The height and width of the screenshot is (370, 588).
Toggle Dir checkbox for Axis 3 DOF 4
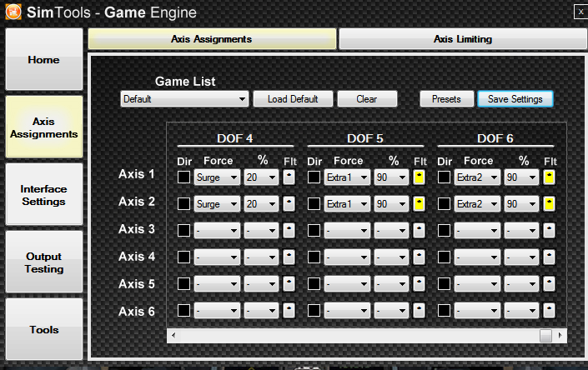(183, 230)
